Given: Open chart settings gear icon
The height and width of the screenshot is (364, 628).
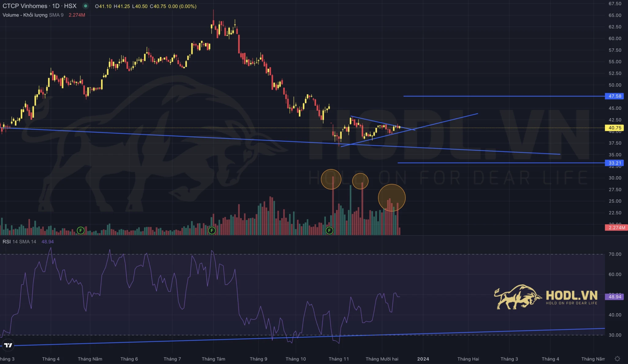Looking at the screenshot, I should point(617,358).
